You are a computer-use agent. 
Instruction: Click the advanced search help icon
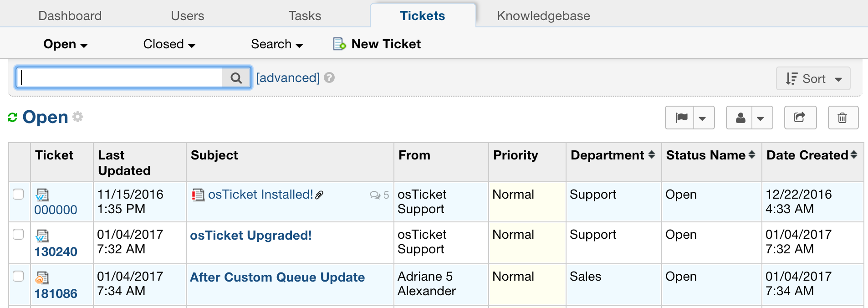329,78
